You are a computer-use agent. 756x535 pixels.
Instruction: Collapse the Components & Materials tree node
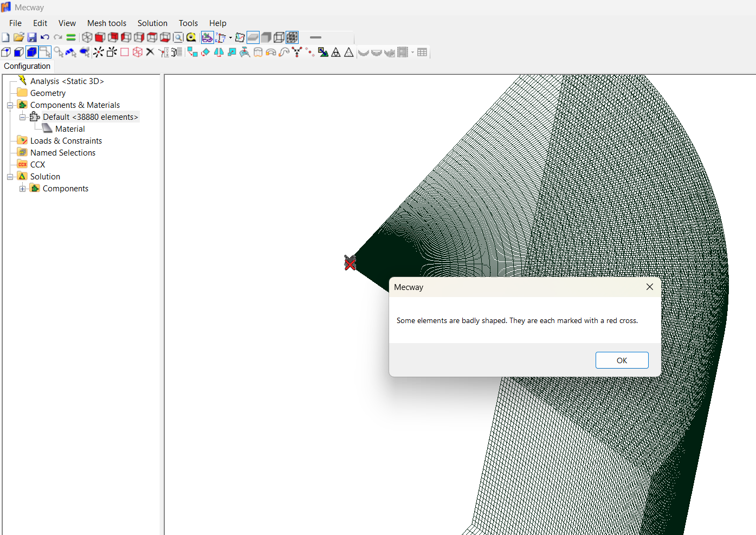[10, 105]
